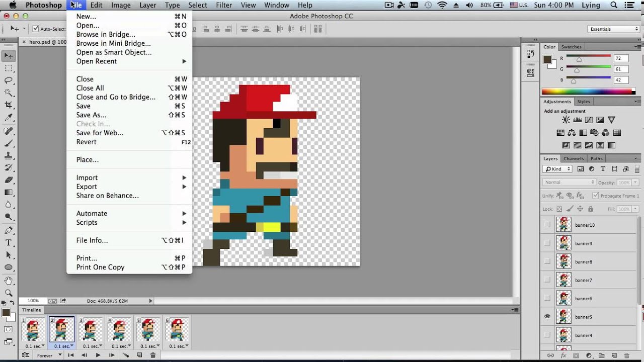Select the Pen tool
Viewport: 644px width, 362px height.
click(x=9, y=230)
